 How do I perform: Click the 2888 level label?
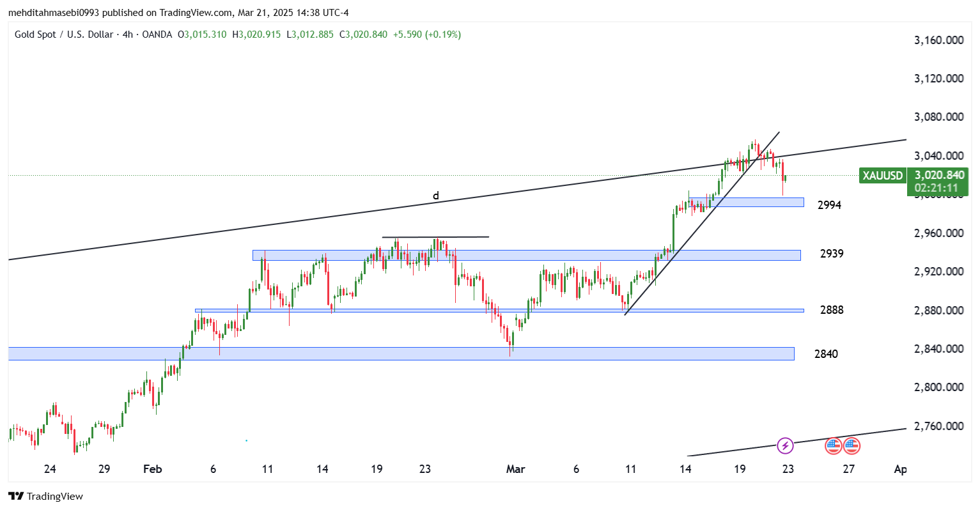[832, 310]
